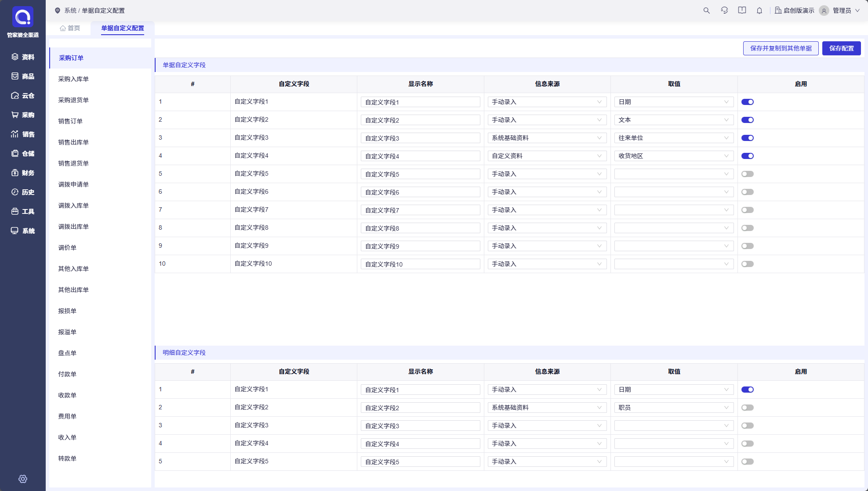
Task: Enable header custom field 8 toggle
Action: (x=748, y=228)
